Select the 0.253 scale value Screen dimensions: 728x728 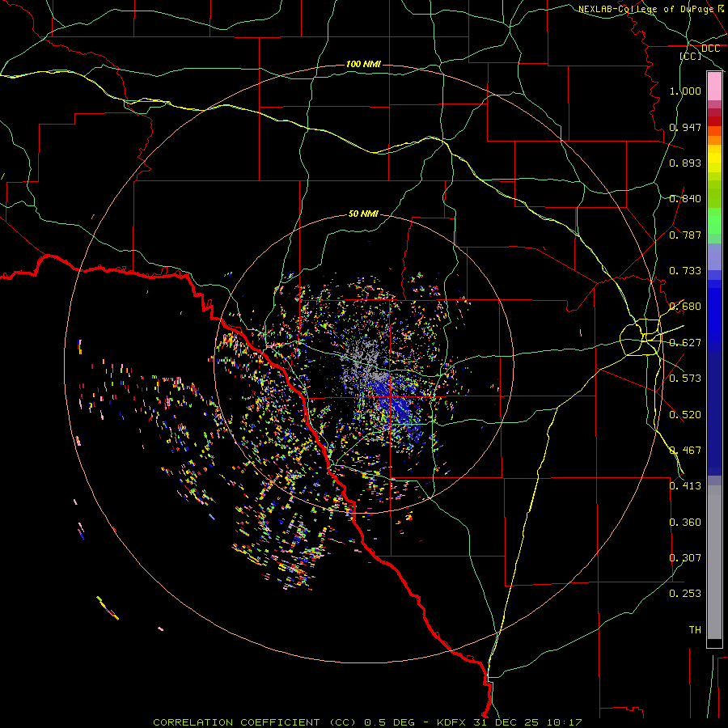point(685,594)
